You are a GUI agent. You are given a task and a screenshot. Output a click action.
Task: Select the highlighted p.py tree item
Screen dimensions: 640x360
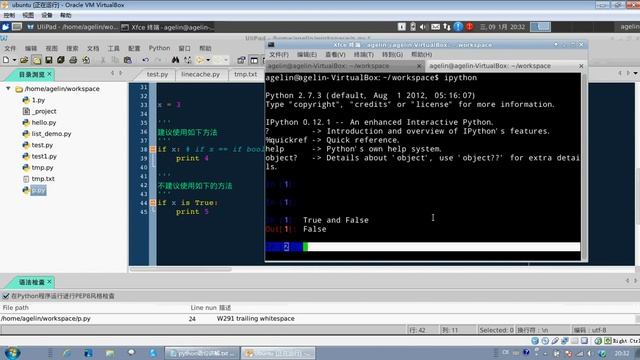coord(38,190)
